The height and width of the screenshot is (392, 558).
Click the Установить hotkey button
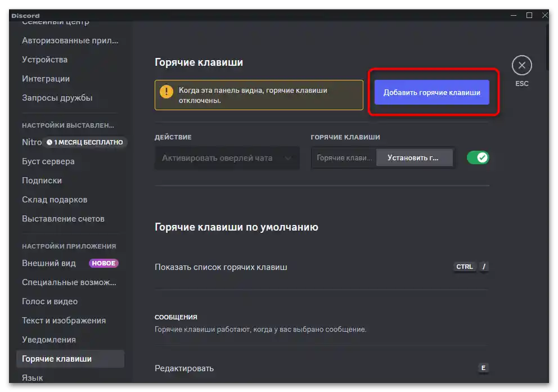click(x=415, y=158)
